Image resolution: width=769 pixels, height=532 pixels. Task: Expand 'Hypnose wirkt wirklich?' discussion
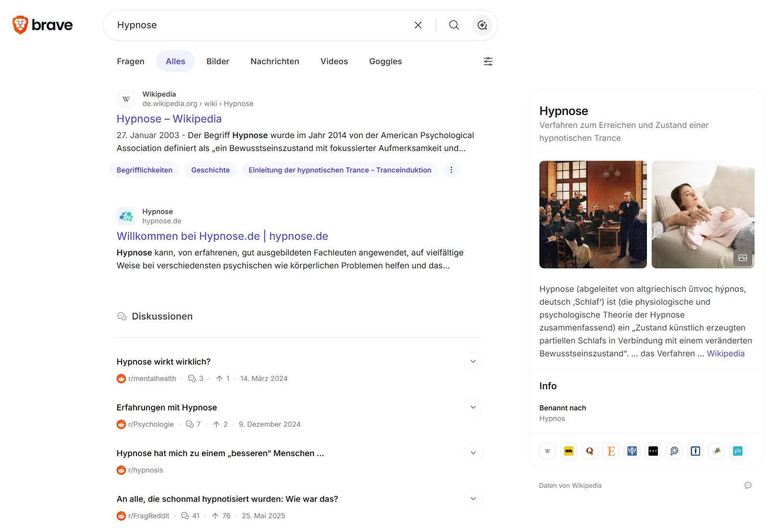pyautogui.click(x=473, y=361)
